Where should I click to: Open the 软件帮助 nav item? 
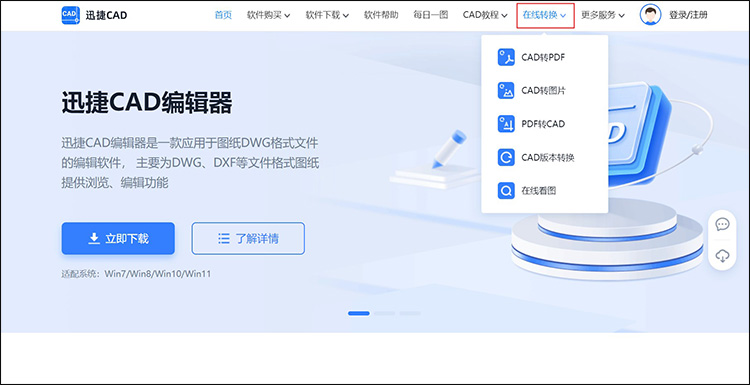pyautogui.click(x=381, y=15)
